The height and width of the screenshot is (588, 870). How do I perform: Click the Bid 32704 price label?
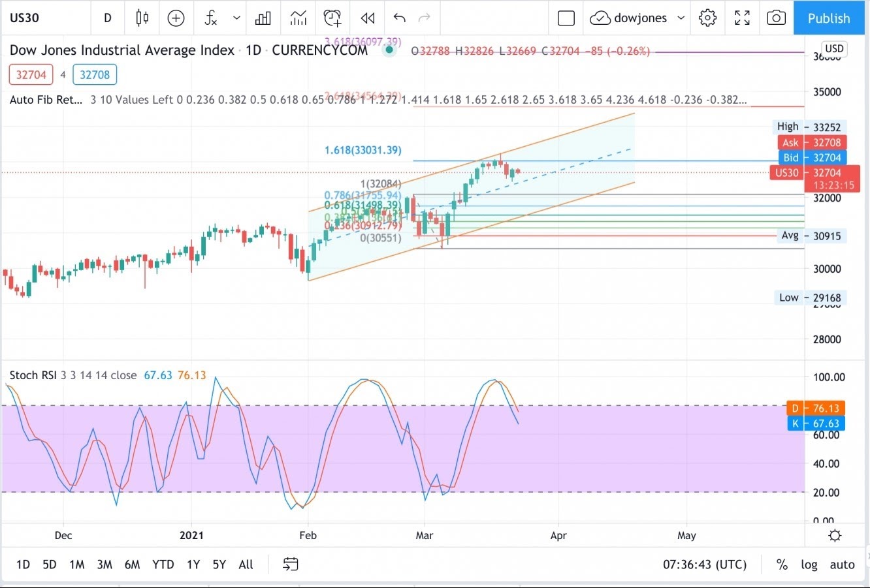[x=812, y=157]
